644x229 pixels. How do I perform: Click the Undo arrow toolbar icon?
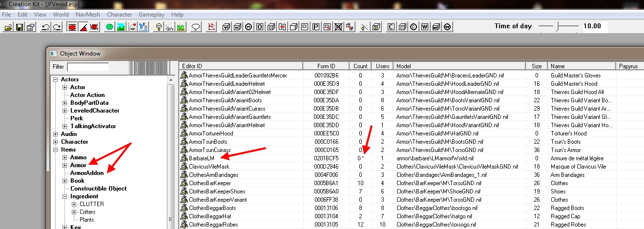click(x=45, y=27)
